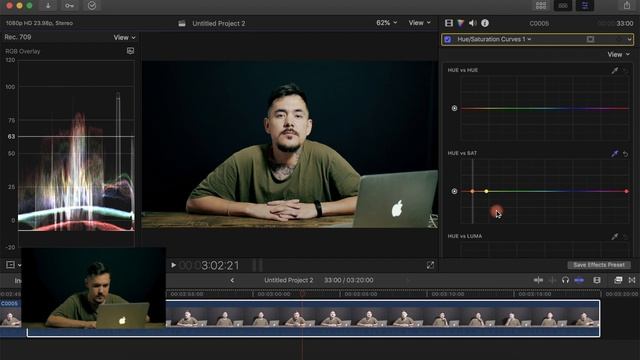Go back in timeline history arrow
The width and height of the screenshot is (640, 360).
point(232,280)
